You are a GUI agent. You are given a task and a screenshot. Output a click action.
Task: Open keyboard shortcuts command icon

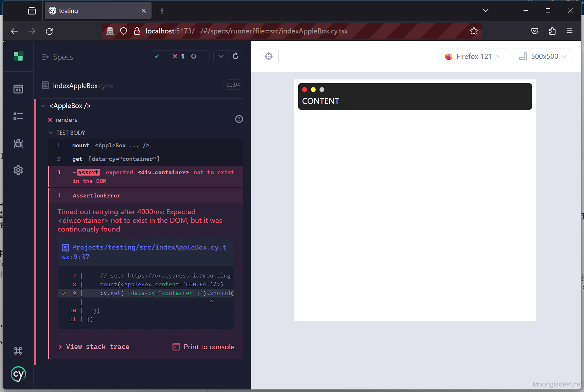(x=18, y=351)
